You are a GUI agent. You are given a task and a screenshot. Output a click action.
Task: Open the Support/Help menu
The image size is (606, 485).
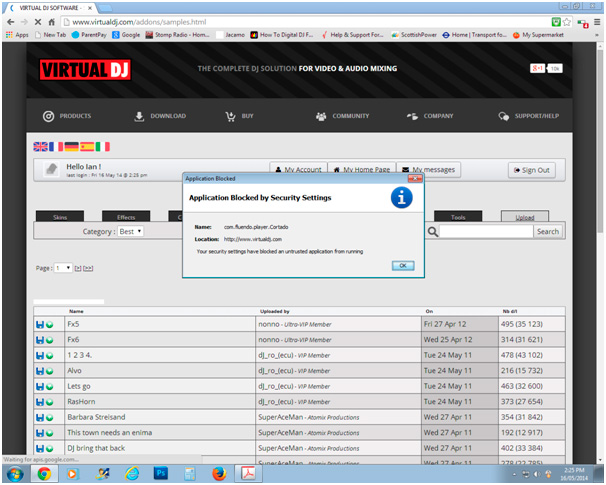click(529, 116)
